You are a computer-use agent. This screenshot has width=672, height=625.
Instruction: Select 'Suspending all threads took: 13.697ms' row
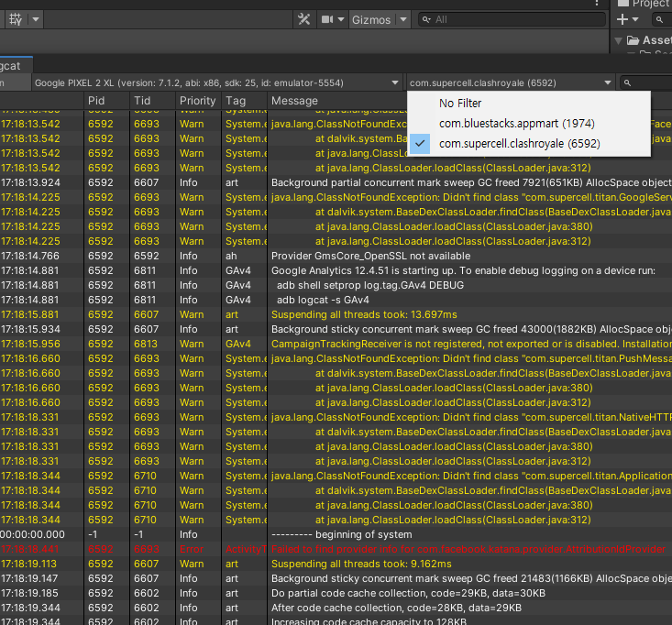click(x=336, y=314)
